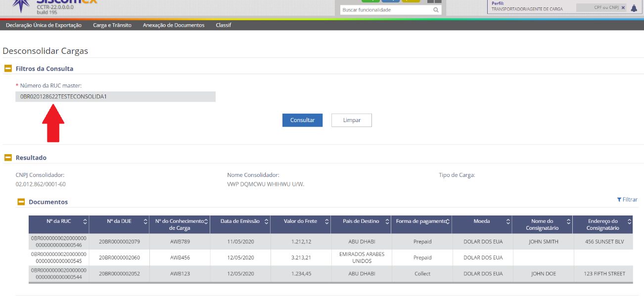
Task: Clear the CPF ou CNPJ field
Action: click(623, 8)
